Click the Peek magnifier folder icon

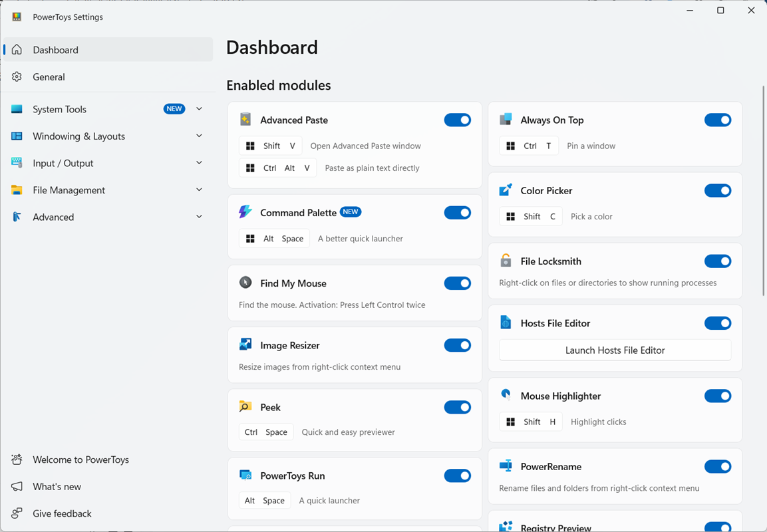coord(245,406)
